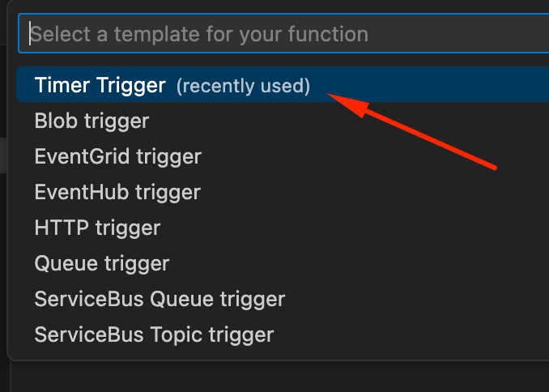Choose the template for HTTP requests

tap(283, 228)
